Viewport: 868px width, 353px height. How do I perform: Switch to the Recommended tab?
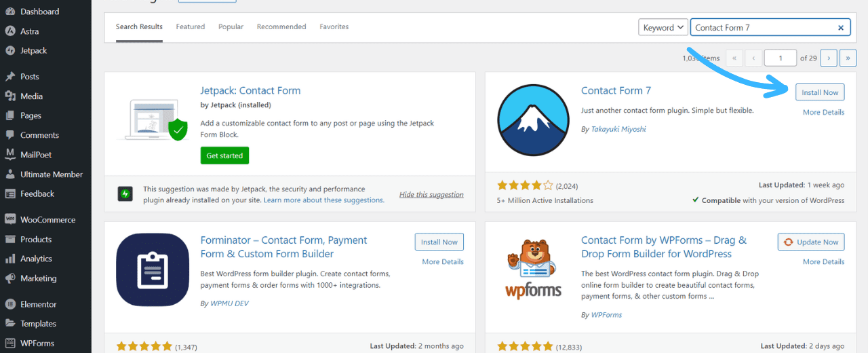pos(281,26)
